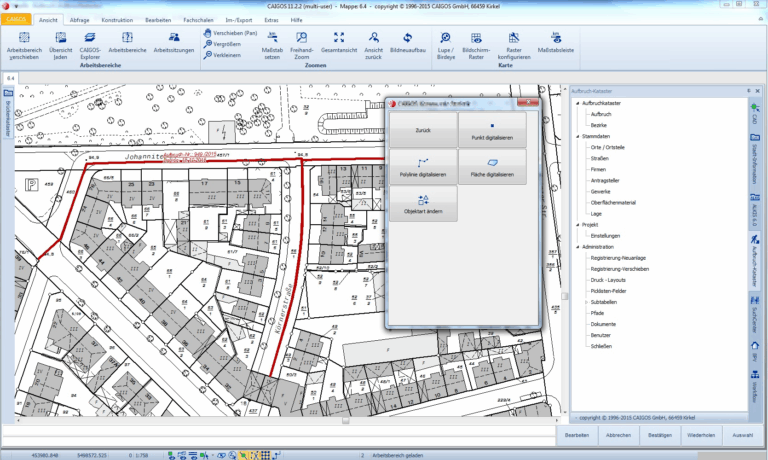The image size is (768, 460).
Task: Open the CAIGOS-Explorer tool
Action: pos(89,37)
